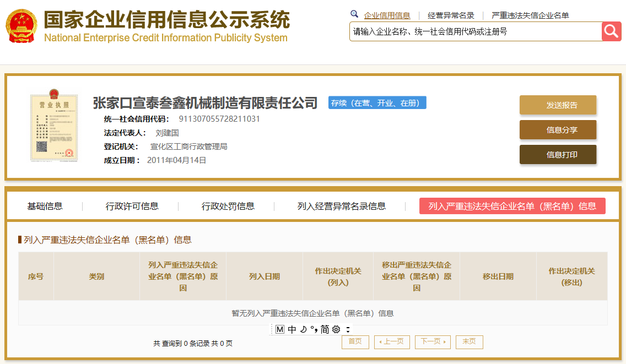Viewport: 626px width, 364px height.
Task: Click the 作出决定机关(移出) column header
Action: coord(571,276)
